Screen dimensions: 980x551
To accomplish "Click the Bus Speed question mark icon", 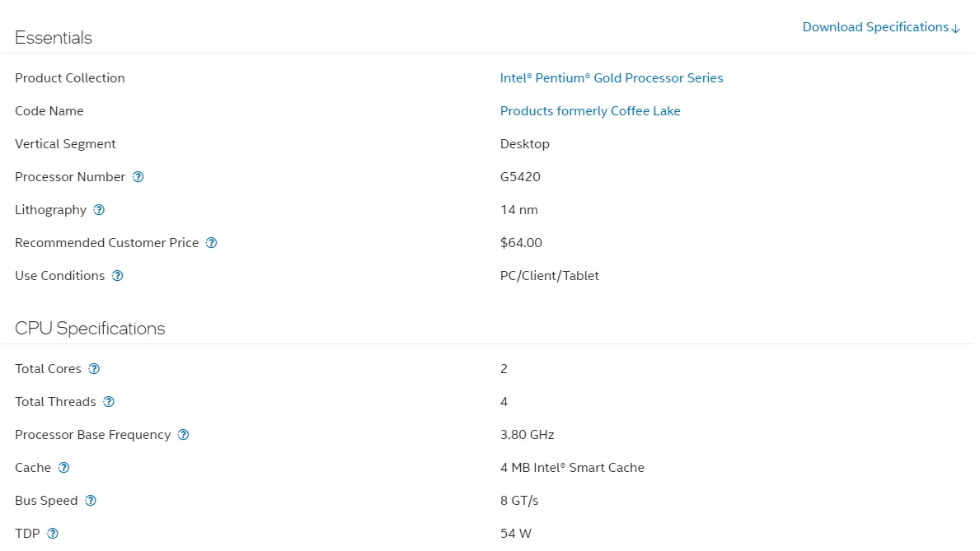I will (x=91, y=501).
